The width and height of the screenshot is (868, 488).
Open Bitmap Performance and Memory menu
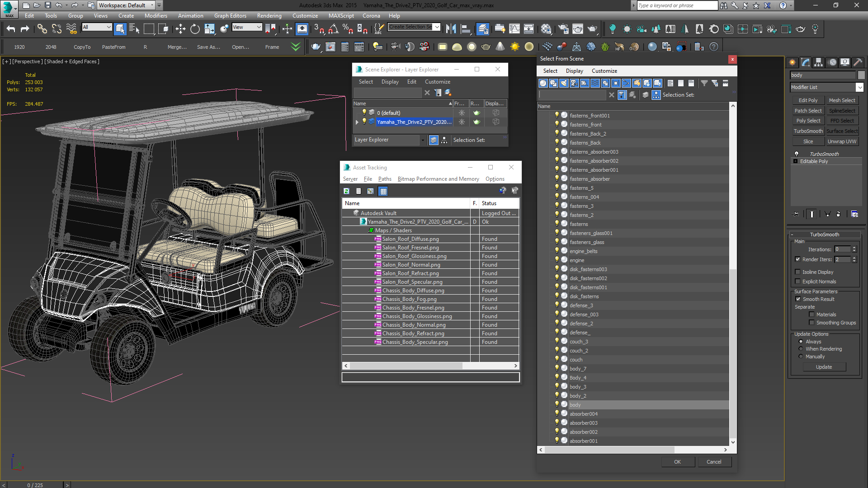tap(438, 179)
